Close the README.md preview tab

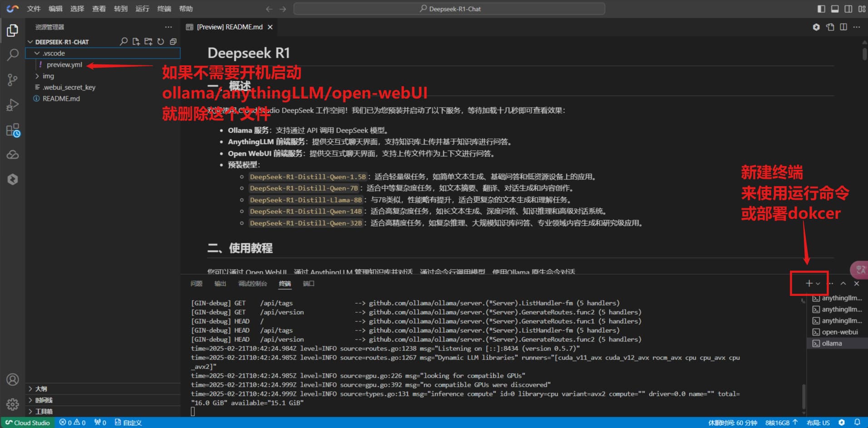pos(270,27)
